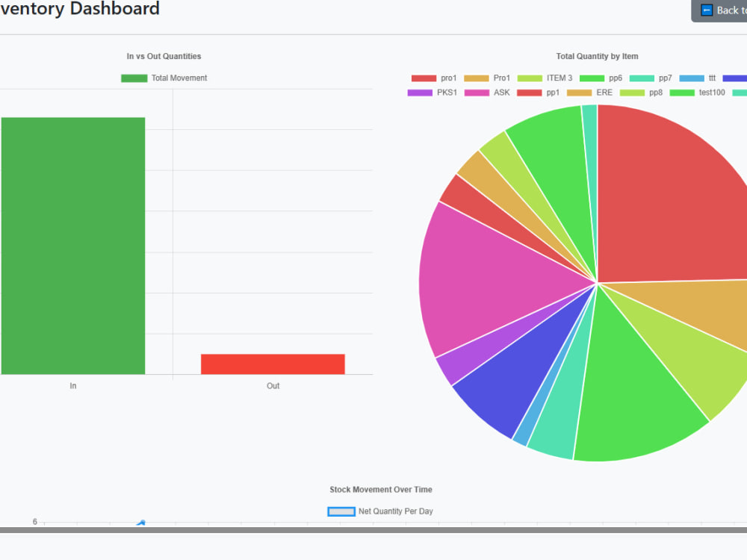Hide ITEM 3 dataset via legend
The height and width of the screenshot is (560, 747).
click(545, 78)
